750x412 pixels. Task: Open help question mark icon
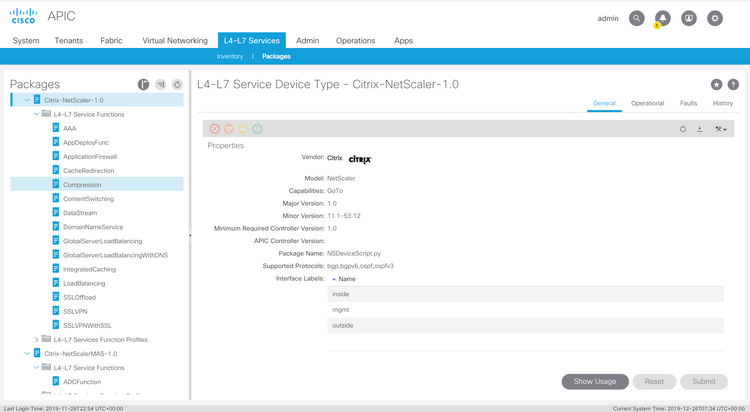coord(733,84)
